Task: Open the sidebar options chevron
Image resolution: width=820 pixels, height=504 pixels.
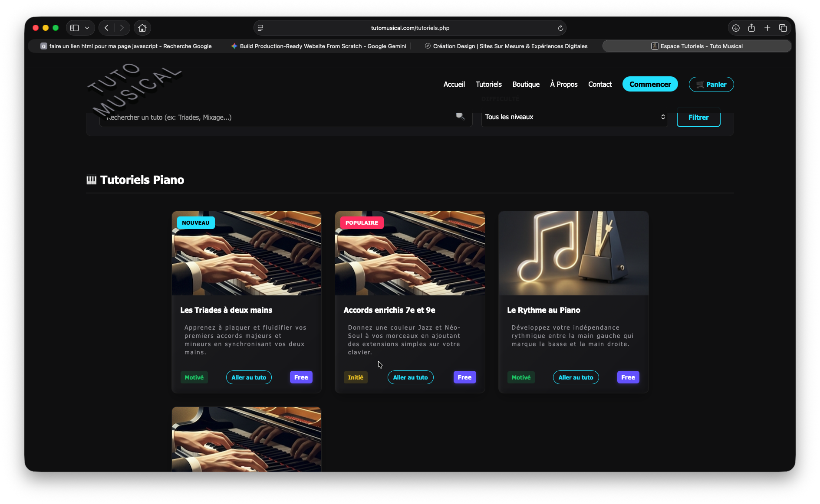Action: click(x=87, y=28)
